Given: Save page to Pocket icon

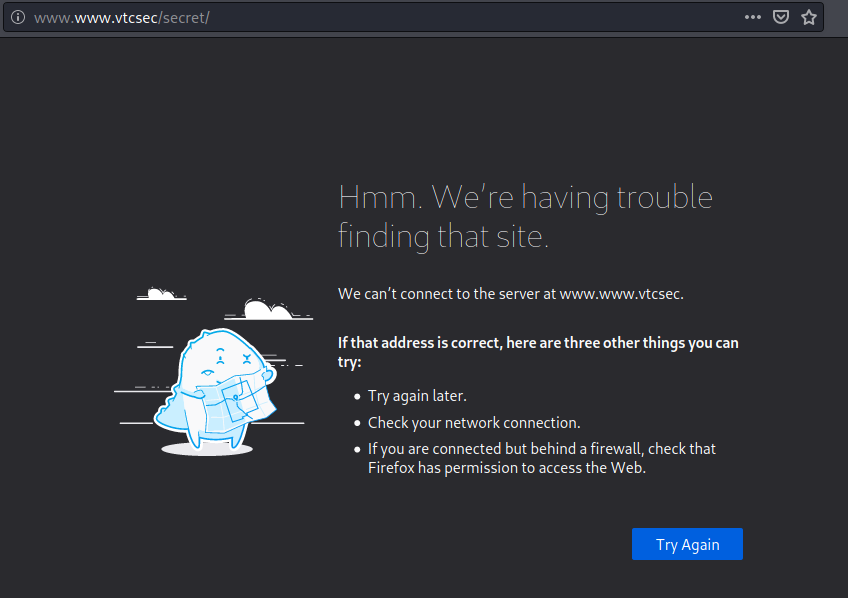Looking at the screenshot, I should pyautogui.click(x=780, y=17).
